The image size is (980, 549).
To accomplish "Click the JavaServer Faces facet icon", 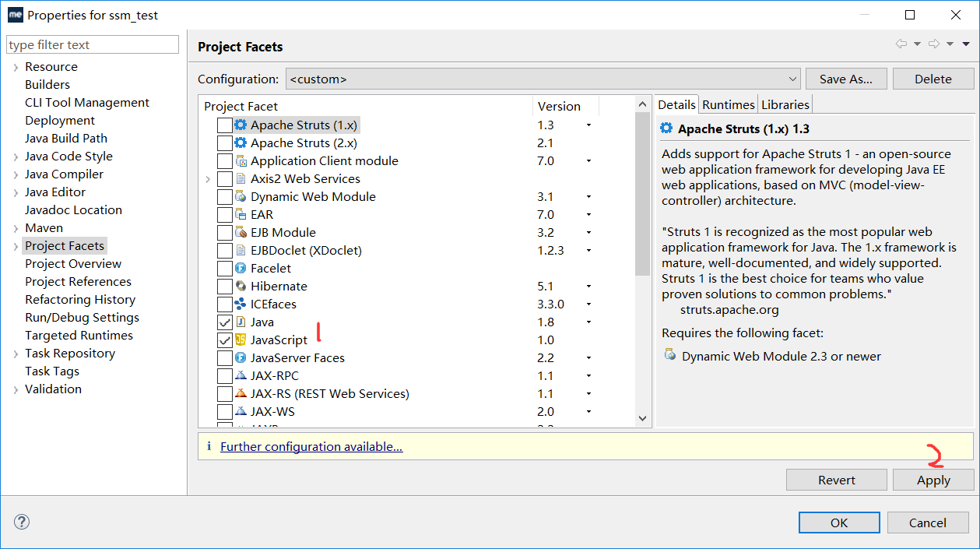I will [241, 357].
